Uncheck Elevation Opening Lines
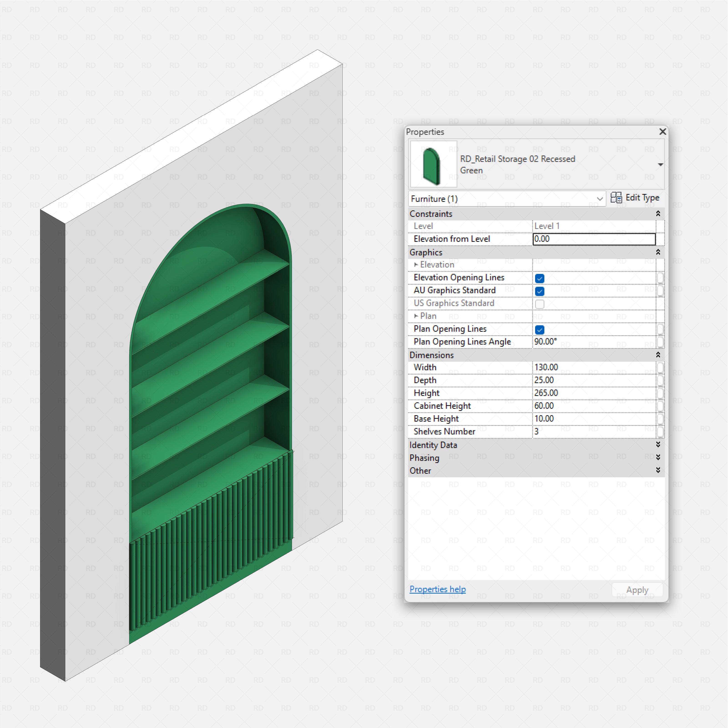Image resolution: width=728 pixels, height=728 pixels. coord(540,278)
